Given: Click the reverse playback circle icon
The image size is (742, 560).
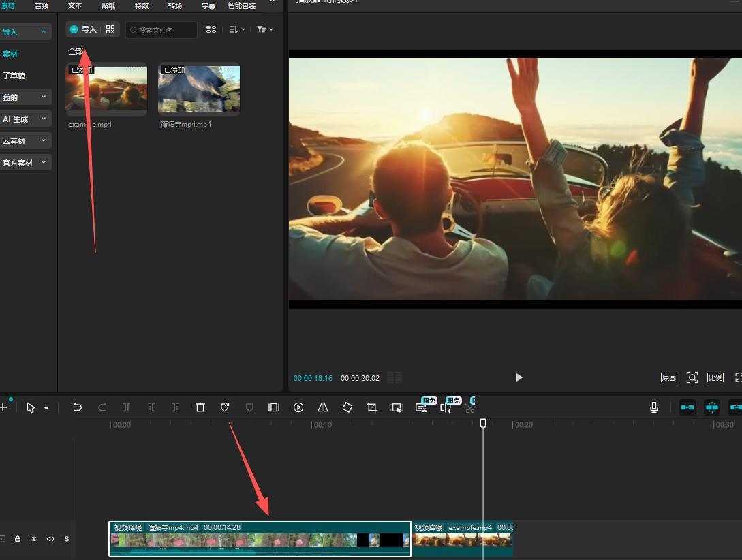Looking at the screenshot, I should tap(298, 407).
